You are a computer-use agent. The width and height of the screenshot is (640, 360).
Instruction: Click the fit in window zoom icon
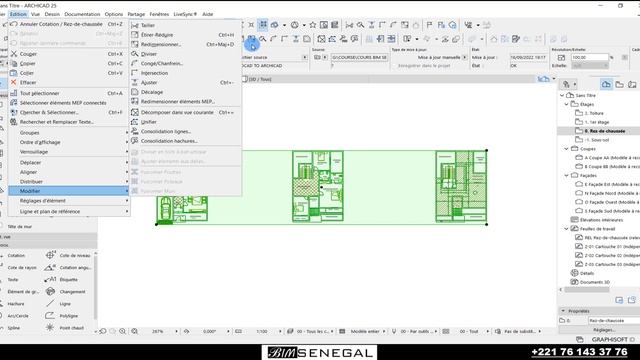point(134,331)
